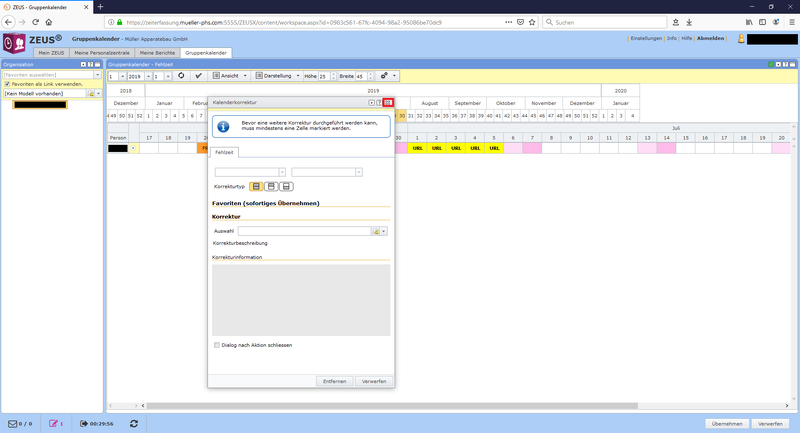This screenshot has height=433, width=800.
Task: Open the Auswahl dropdown arrow in Korrektur
Action: (x=384, y=231)
